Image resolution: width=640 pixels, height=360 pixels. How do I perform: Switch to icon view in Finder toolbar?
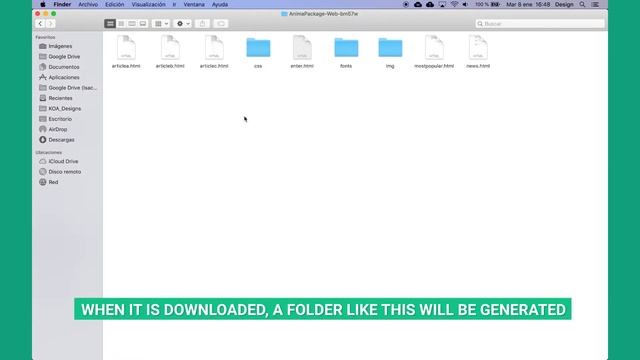[x=110, y=24]
